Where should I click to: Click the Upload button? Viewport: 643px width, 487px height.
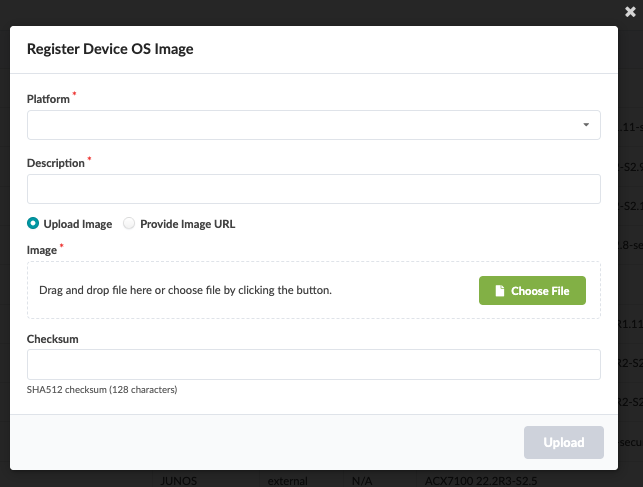(x=563, y=442)
